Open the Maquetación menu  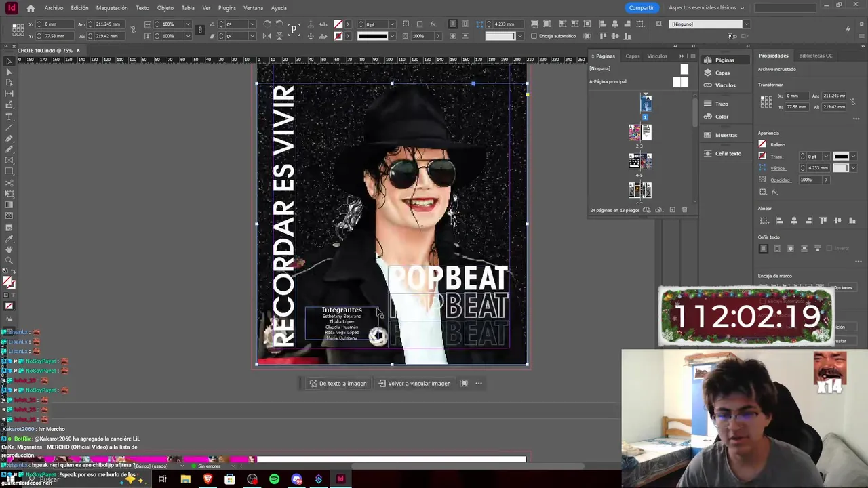[112, 8]
